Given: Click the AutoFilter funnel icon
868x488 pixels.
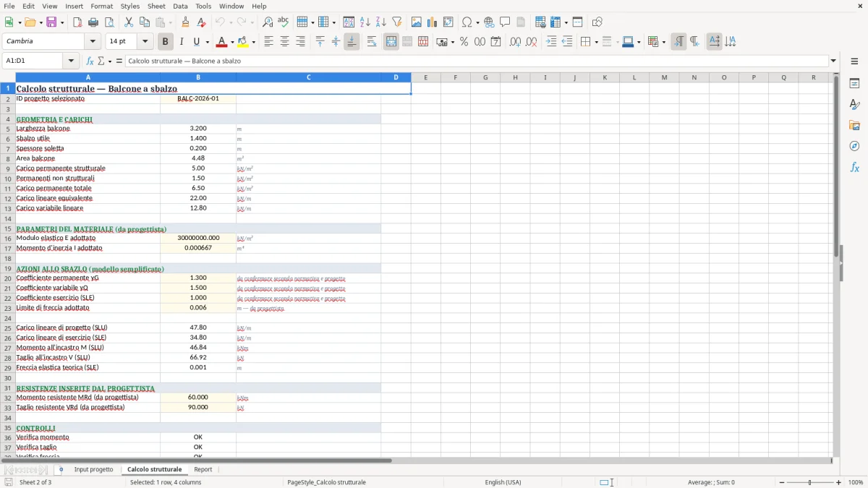Looking at the screenshot, I should 397,22.
